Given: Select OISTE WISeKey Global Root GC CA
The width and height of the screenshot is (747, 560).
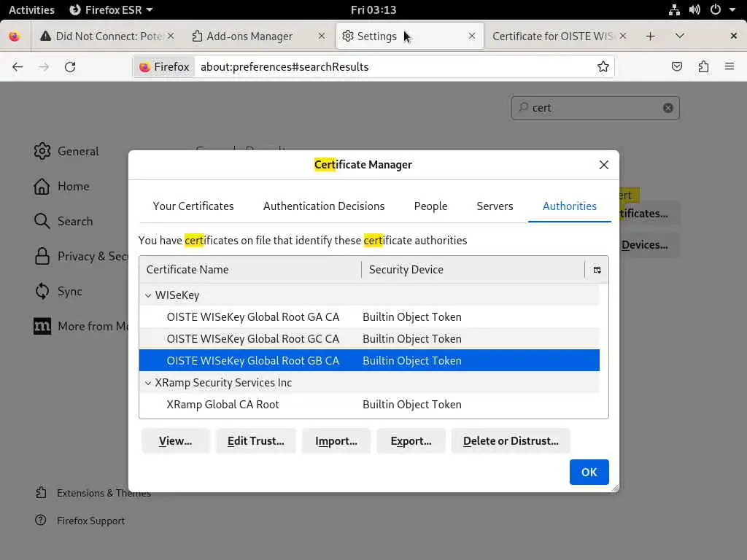Looking at the screenshot, I should point(369,339).
